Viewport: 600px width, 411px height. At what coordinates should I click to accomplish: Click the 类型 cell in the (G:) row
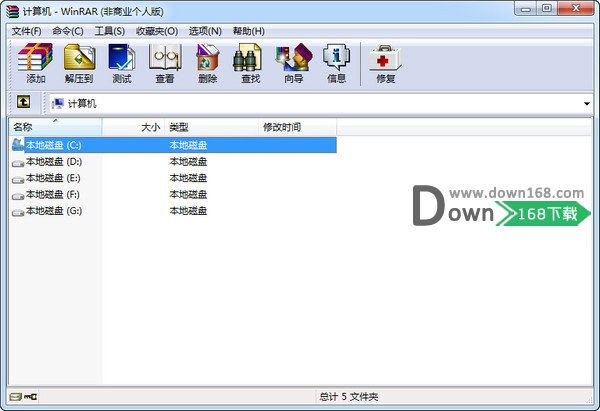(x=188, y=211)
